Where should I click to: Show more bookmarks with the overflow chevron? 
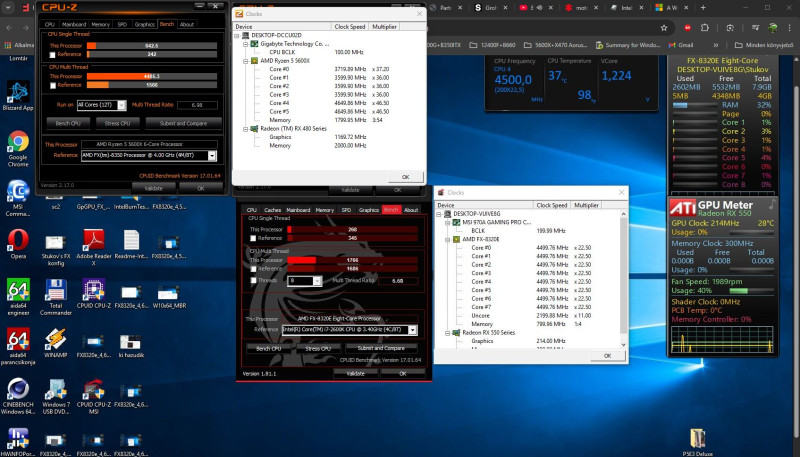click(716, 45)
